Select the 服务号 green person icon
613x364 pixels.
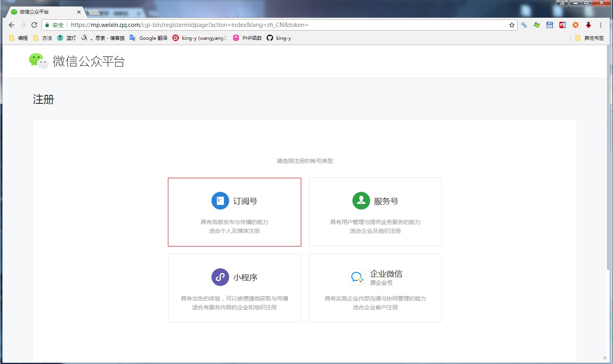(361, 201)
